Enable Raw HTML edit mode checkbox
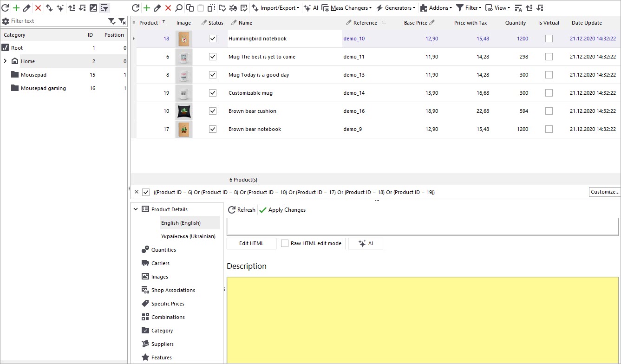 (x=285, y=243)
